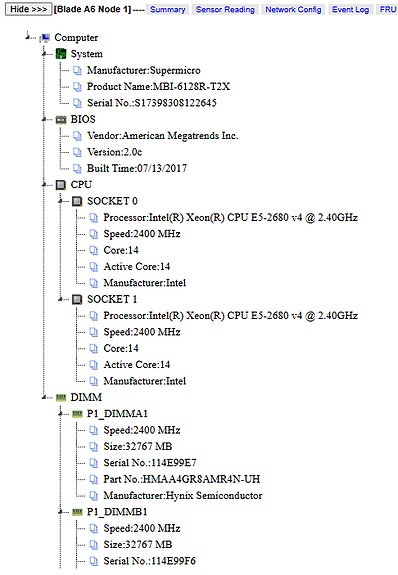Click document icon beside SOCKET 0 Core:14
398x575 pixels.
tap(94, 250)
